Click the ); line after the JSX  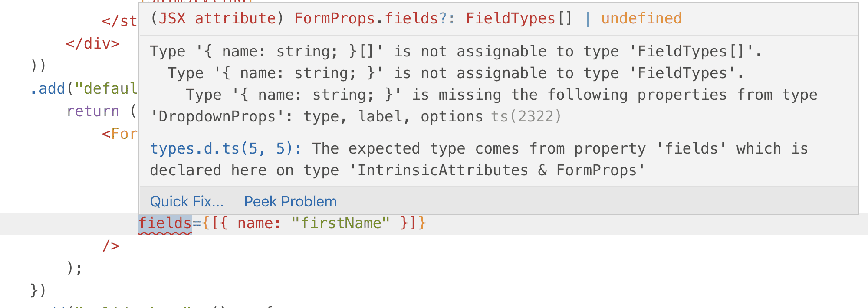tap(74, 268)
